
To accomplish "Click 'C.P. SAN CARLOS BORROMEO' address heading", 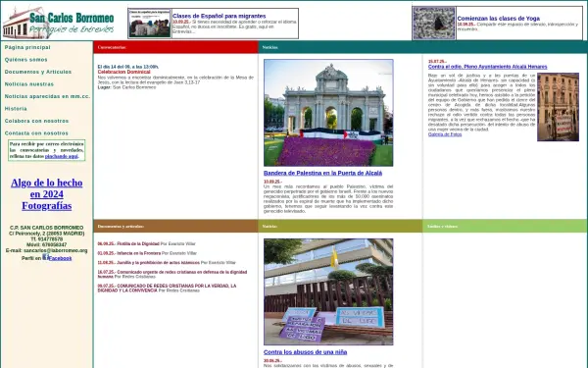I will coord(46,228).
